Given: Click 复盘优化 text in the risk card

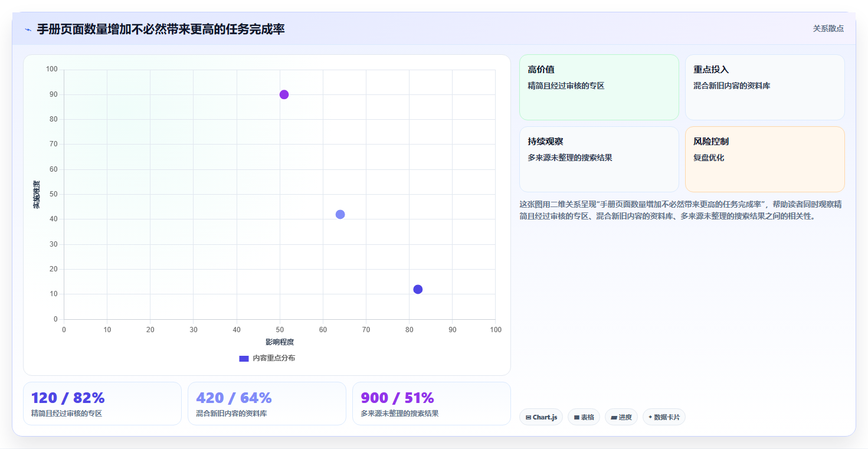Looking at the screenshot, I should click(709, 158).
